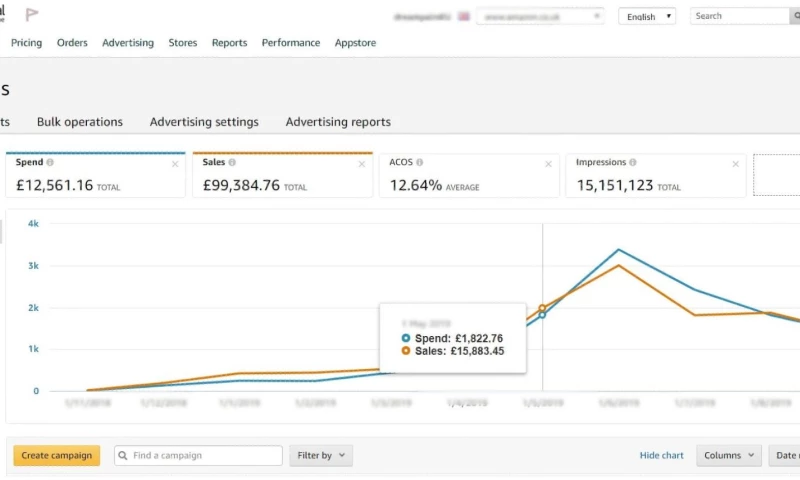Open the English language dropdown
The width and height of the screenshot is (800, 480).
[647, 16]
